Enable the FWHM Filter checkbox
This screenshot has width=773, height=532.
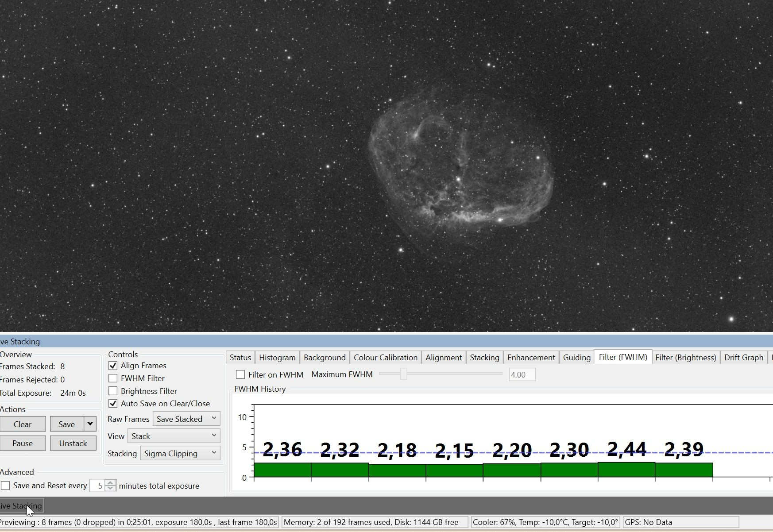click(113, 378)
